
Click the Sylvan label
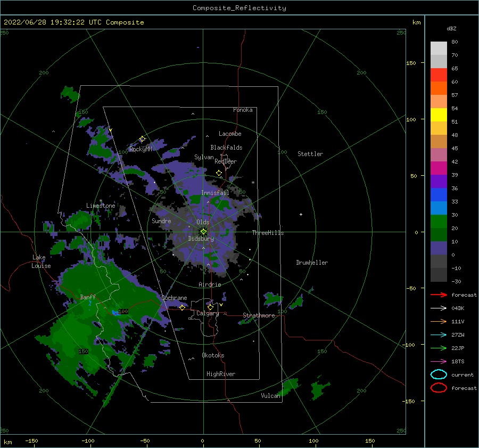(x=204, y=157)
